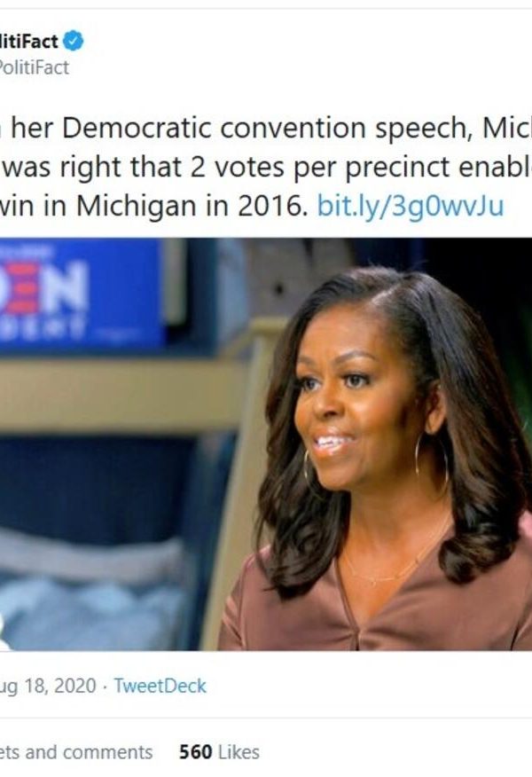Open the @PolitiFact handle below the name
Image resolution: width=532 pixels, height=777 pixels.
tap(34, 68)
